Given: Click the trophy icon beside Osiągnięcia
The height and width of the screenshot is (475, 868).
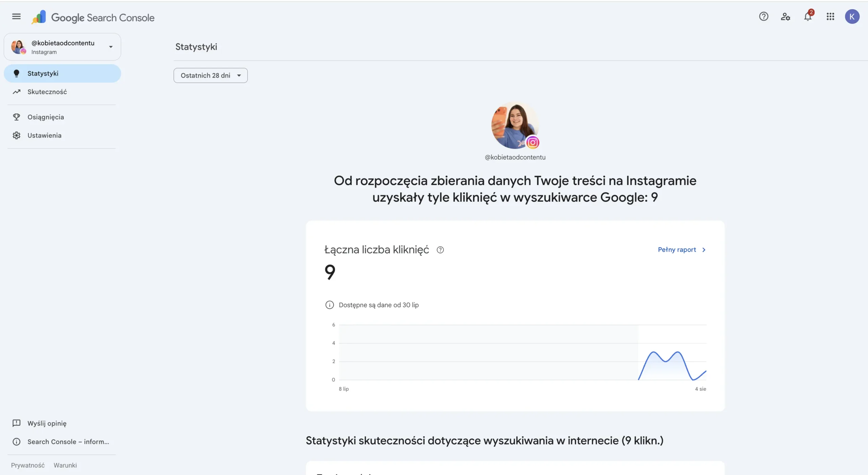Looking at the screenshot, I should tap(16, 117).
